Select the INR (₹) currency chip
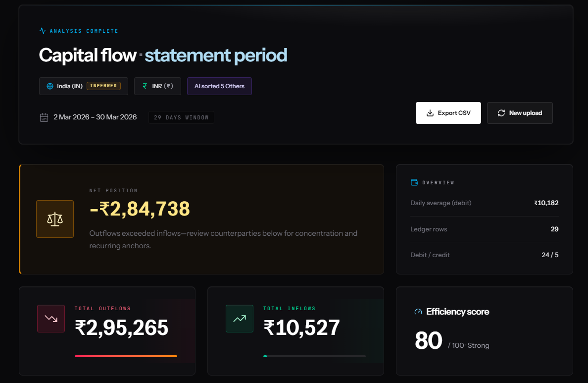 point(157,86)
